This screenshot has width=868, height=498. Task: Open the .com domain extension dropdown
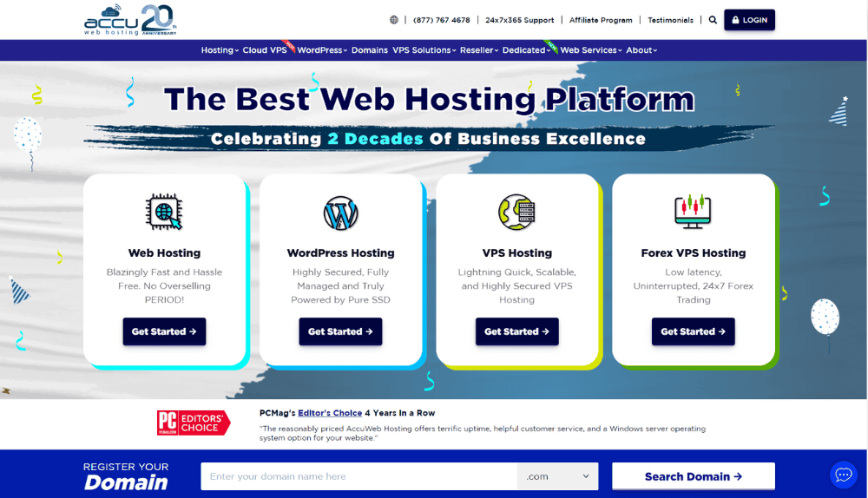(x=557, y=476)
